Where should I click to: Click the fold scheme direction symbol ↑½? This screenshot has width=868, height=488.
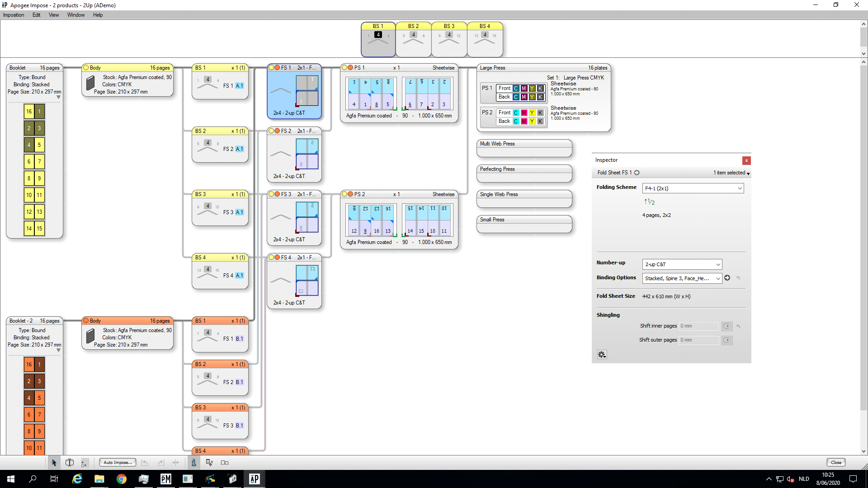click(x=649, y=202)
